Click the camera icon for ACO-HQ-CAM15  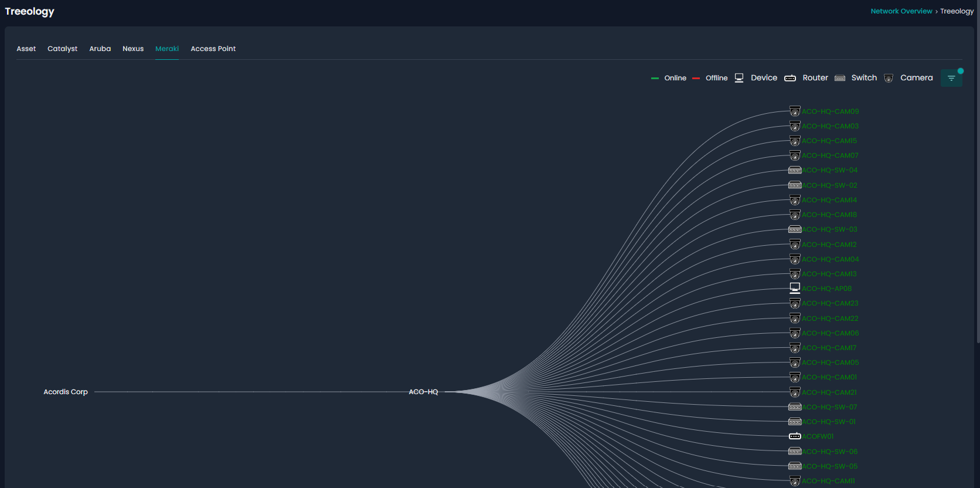coord(795,141)
